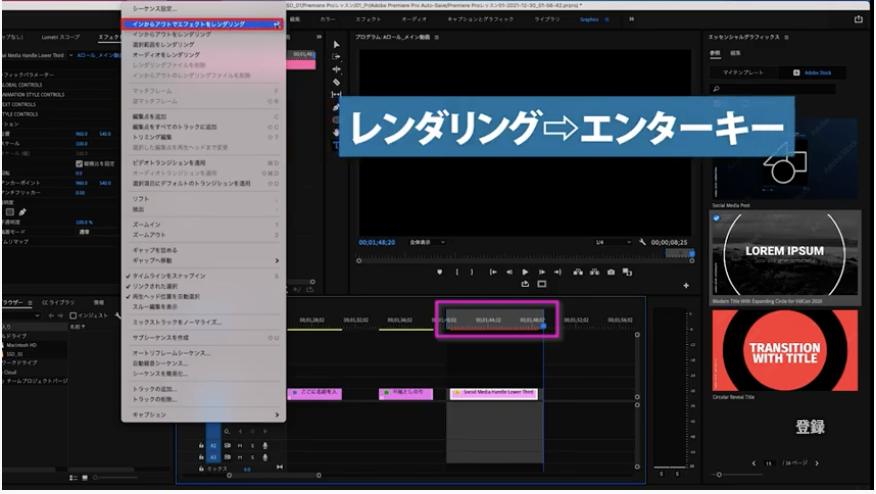Image resolution: width=876 pixels, height=494 pixels.
Task: Expand the effect controls source clip dropdown
Action: (x=71, y=55)
